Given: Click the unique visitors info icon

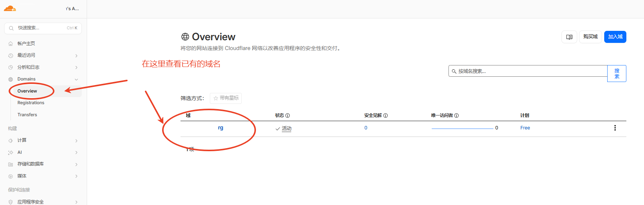Looking at the screenshot, I should (x=456, y=115).
